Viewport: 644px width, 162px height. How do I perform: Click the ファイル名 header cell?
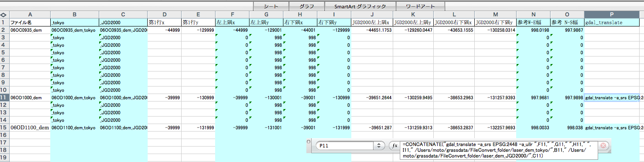pos(30,22)
